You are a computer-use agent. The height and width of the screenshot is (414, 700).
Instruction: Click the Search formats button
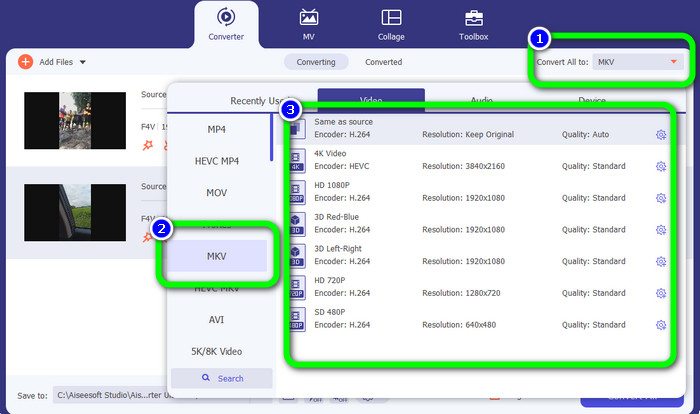tap(221, 378)
